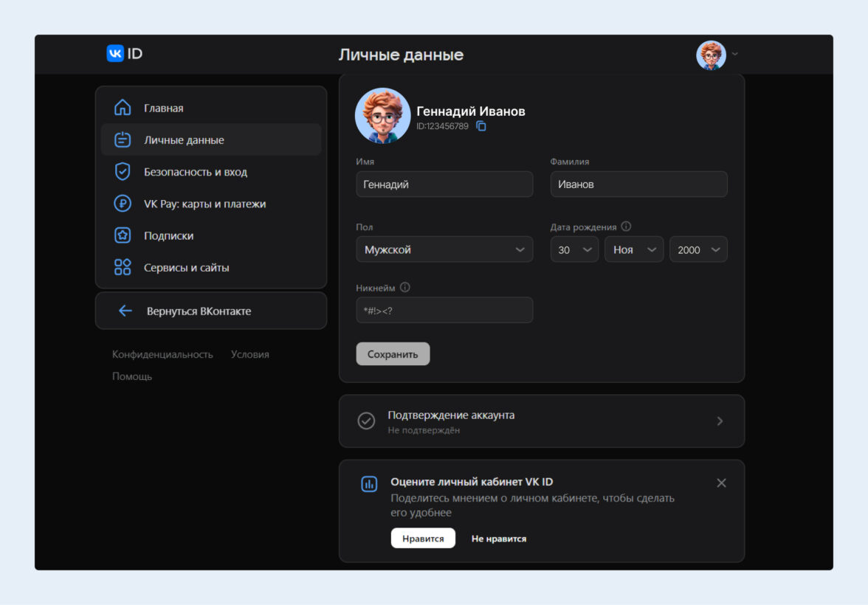Copy the user ID with copy icon
Screen dimensions: 868x605
pos(481,126)
